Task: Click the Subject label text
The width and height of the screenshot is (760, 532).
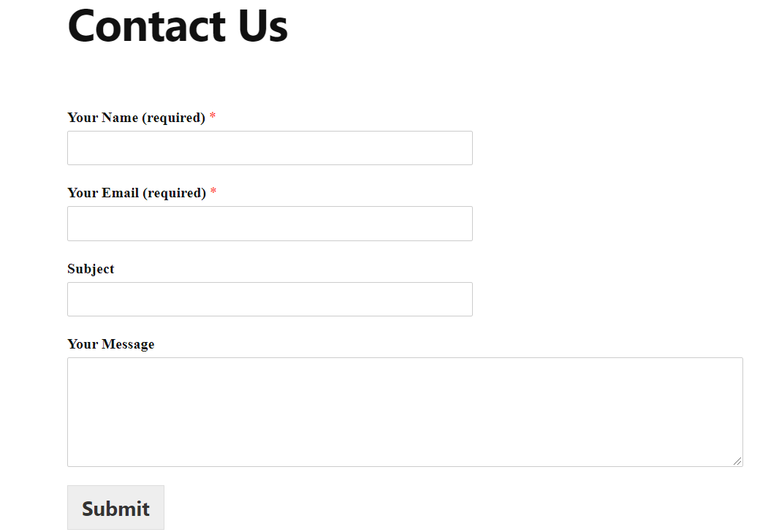Action: tap(91, 269)
